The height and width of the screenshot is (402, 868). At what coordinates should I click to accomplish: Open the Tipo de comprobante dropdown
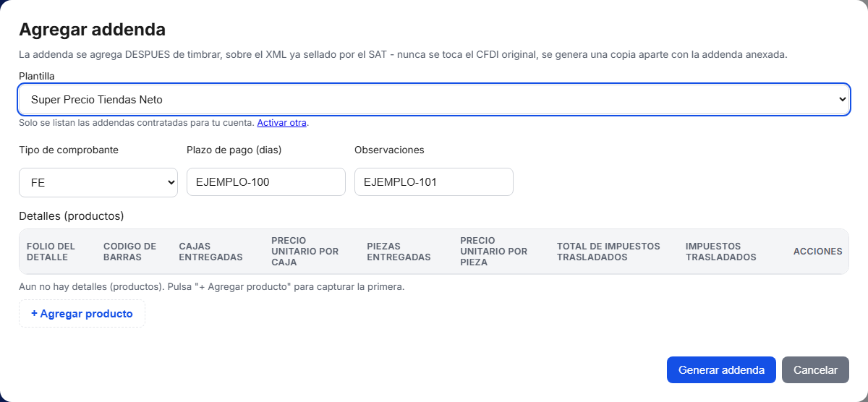click(98, 182)
